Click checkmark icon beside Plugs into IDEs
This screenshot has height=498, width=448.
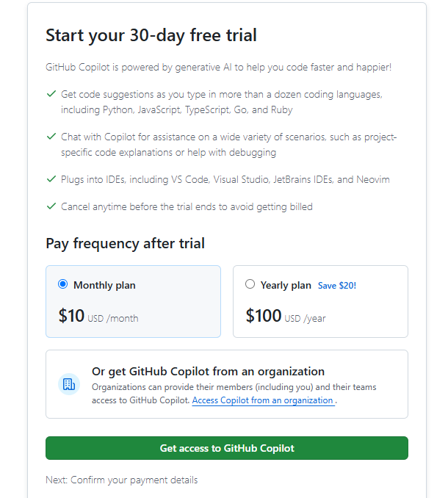tap(51, 179)
